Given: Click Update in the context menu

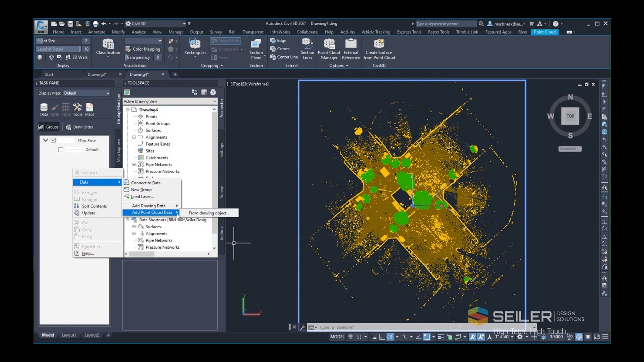Looking at the screenshot, I should (89, 213).
